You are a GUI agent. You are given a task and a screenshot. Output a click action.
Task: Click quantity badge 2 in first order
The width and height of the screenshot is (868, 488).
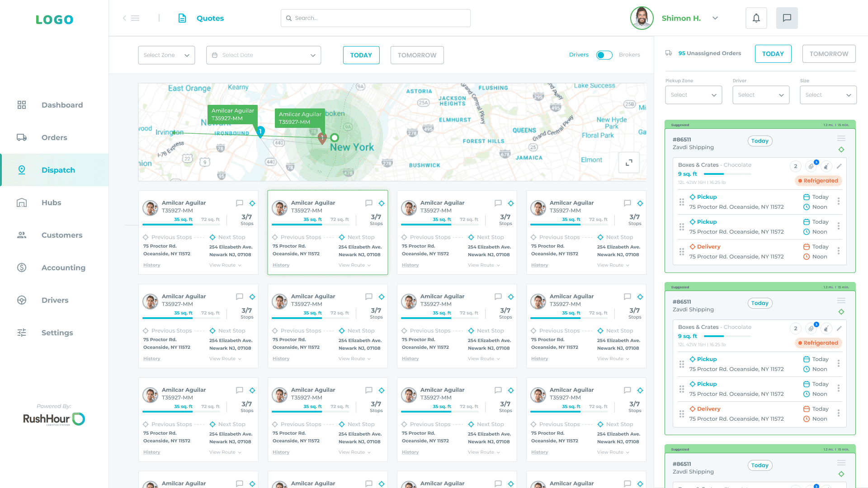(796, 166)
